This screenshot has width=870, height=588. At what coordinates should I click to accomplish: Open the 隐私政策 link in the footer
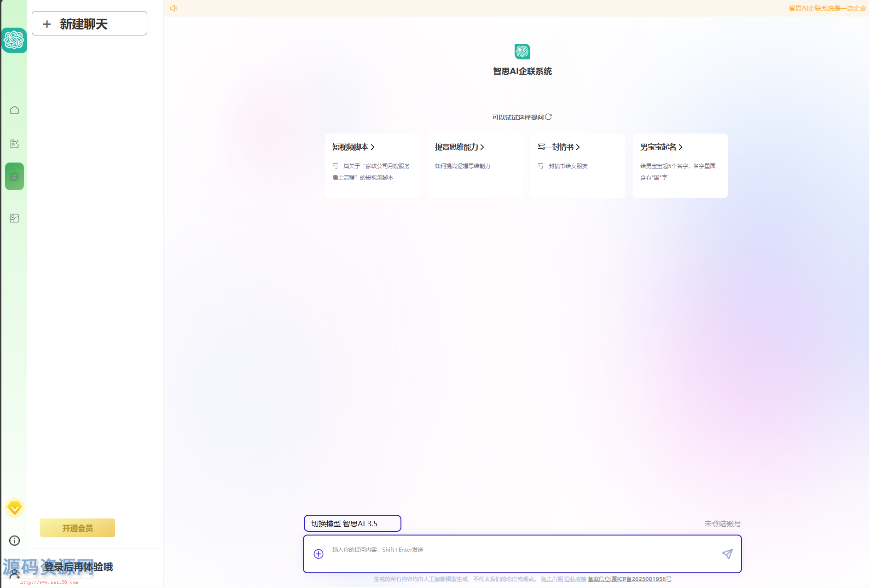pos(575,579)
